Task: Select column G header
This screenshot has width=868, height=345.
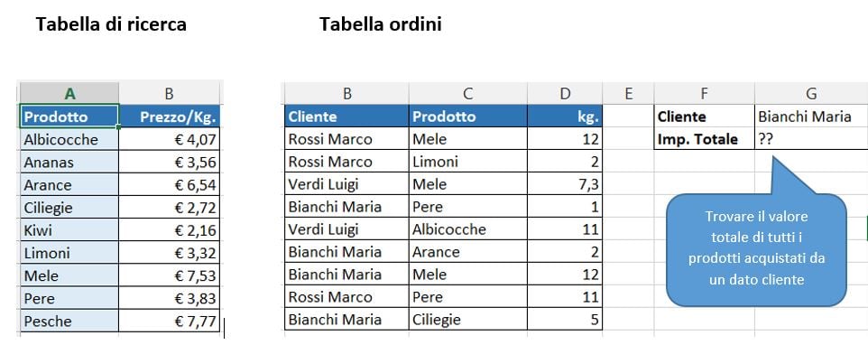Action: 811,94
